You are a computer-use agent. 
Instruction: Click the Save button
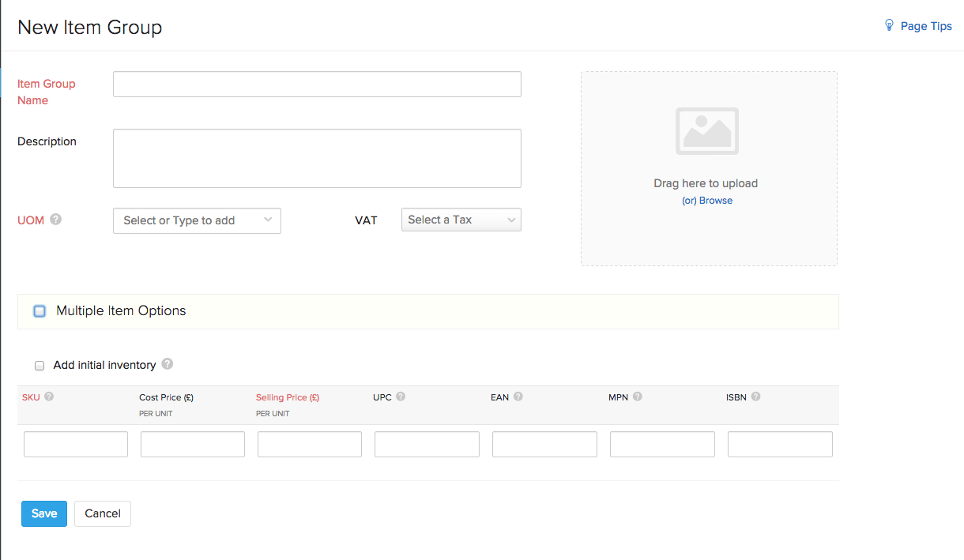point(44,513)
